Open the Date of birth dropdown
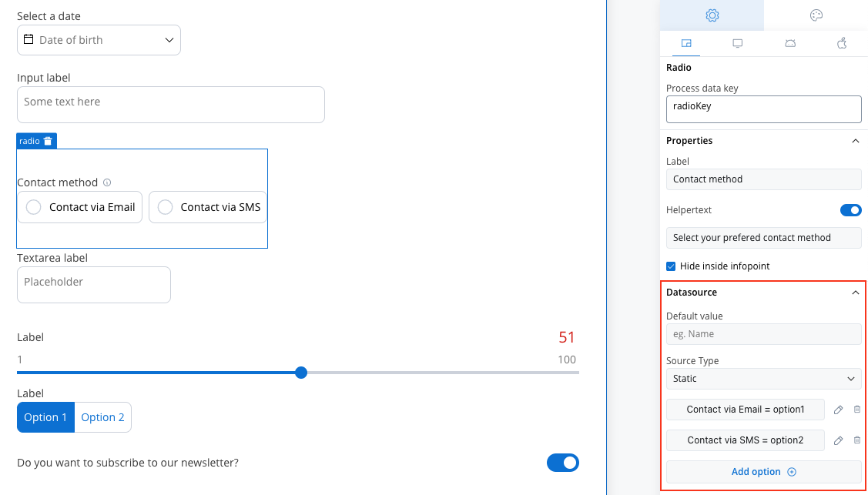868x495 pixels. [99, 40]
